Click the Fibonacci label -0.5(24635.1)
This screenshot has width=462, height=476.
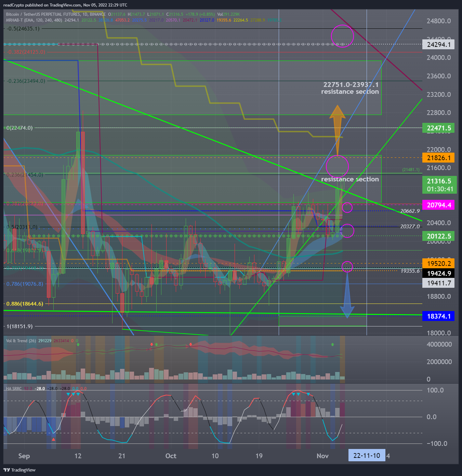(23, 29)
